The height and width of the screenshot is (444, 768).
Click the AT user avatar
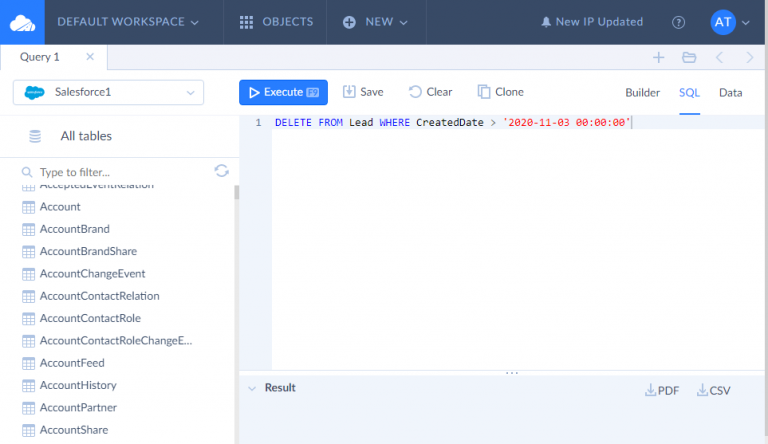pos(723,22)
